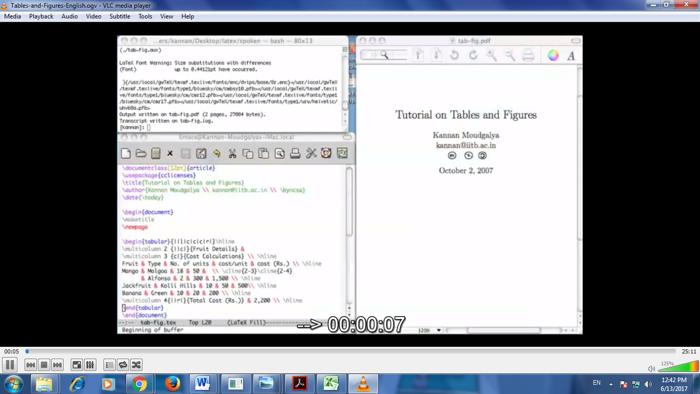
Task: Skip to next media track
Action: tap(57, 365)
